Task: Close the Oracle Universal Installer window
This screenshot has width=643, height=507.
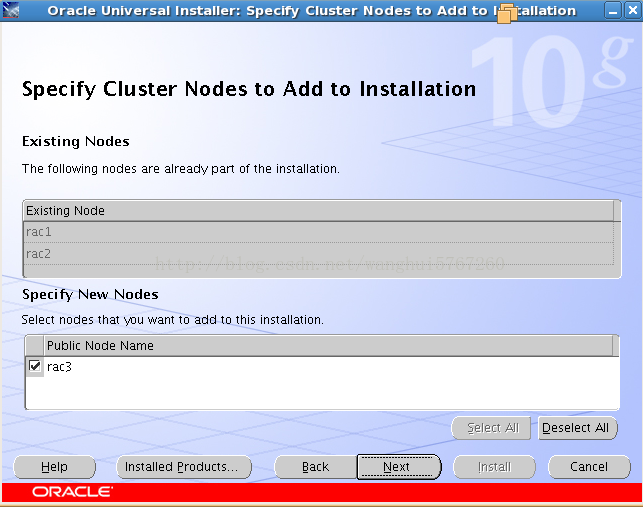Action: click(633, 10)
